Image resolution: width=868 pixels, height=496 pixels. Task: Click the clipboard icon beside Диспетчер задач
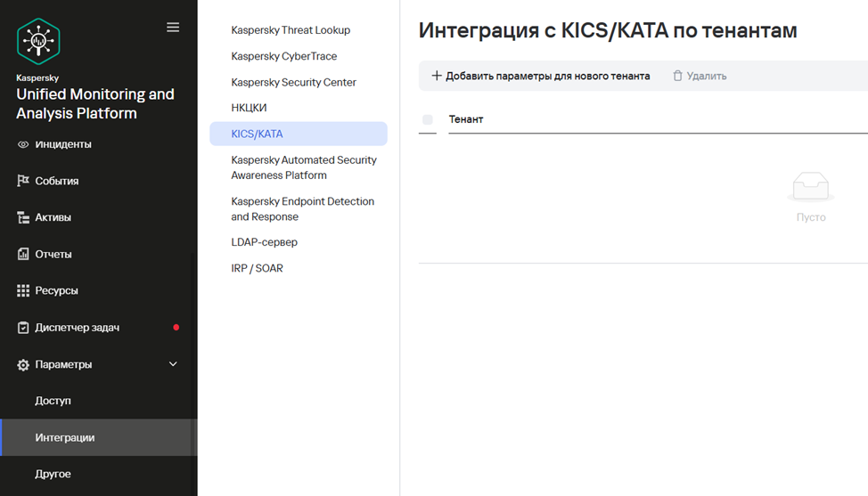pos(22,328)
